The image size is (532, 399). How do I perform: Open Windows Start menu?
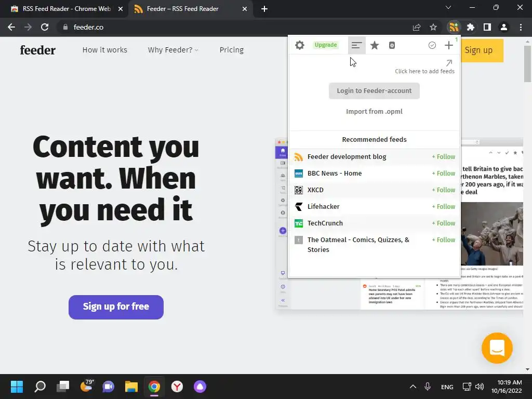click(x=17, y=387)
